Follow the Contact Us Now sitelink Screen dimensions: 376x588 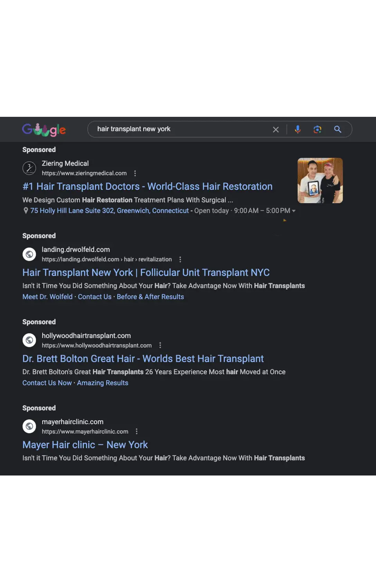pyautogui.click(x=47, y=383)
